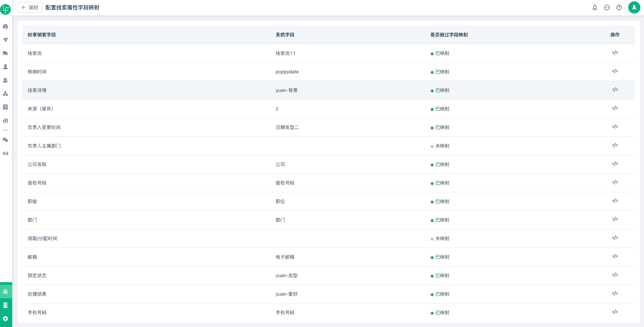Click the 纷享销客字段 column header
The height and width of the screenshot is (327, 644).
[42, 35]
